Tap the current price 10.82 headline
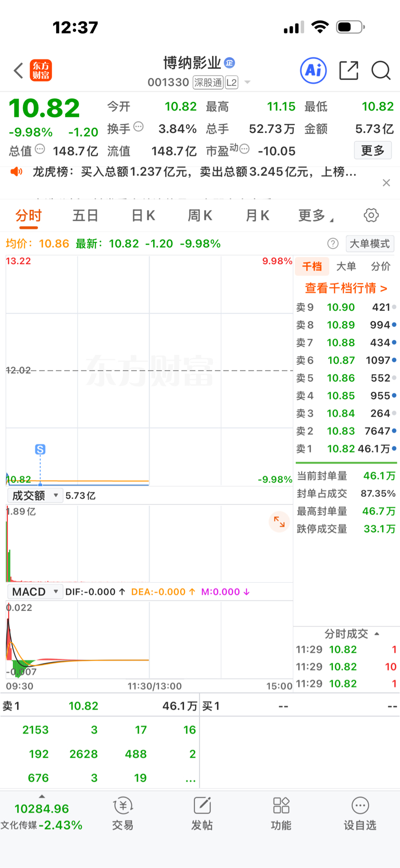 [x=44, y=108]
